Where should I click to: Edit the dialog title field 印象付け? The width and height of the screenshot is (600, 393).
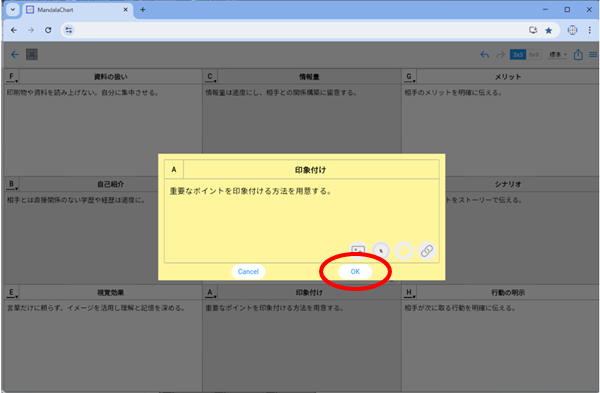(x=311, y=170)
